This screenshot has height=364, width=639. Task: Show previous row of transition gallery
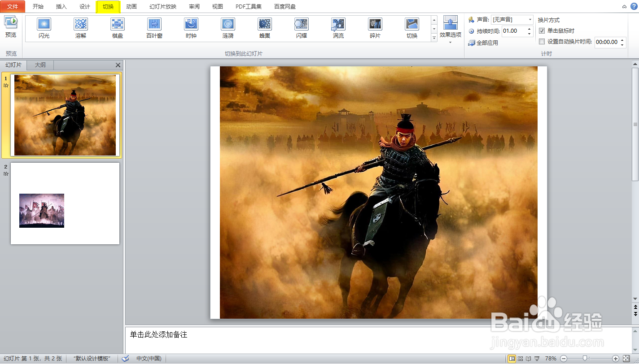[x=434, y=20]
